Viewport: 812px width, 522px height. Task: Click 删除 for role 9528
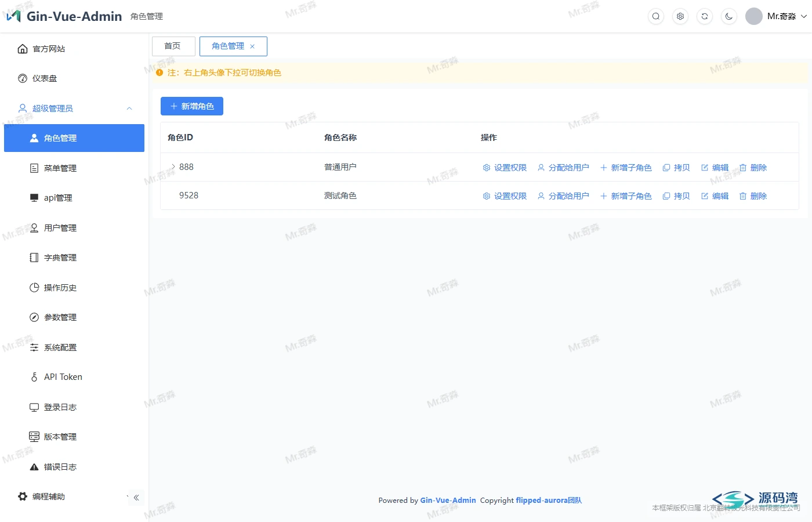click(753, 196)
